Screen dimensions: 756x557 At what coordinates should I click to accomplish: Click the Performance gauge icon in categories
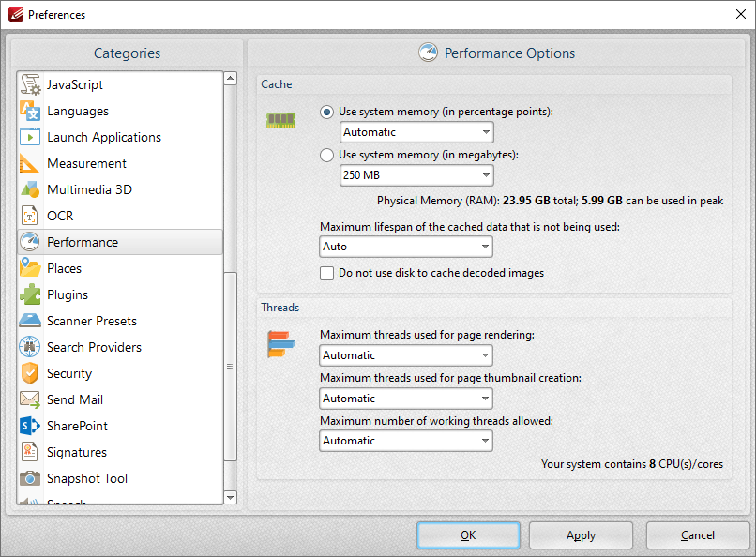point(30,242)
